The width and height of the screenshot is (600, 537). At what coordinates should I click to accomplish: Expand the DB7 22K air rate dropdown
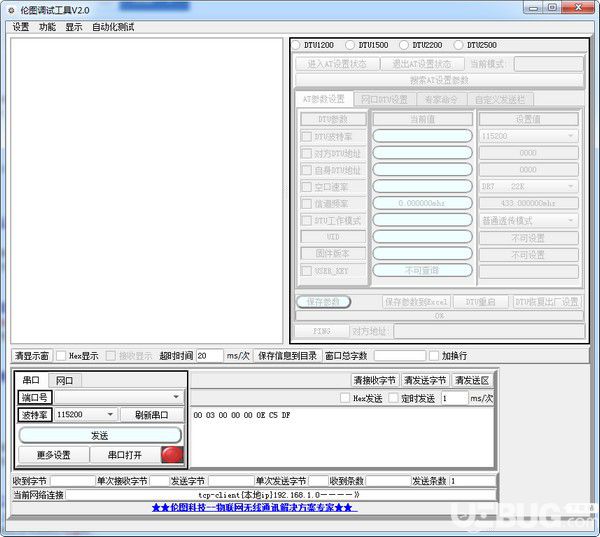click(x=528, y=187)
